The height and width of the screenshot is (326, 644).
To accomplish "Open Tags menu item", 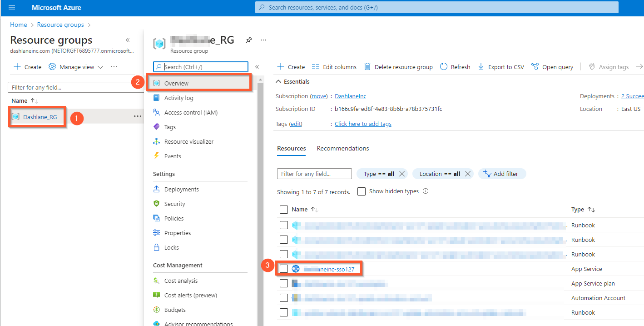I will point(170,127).
